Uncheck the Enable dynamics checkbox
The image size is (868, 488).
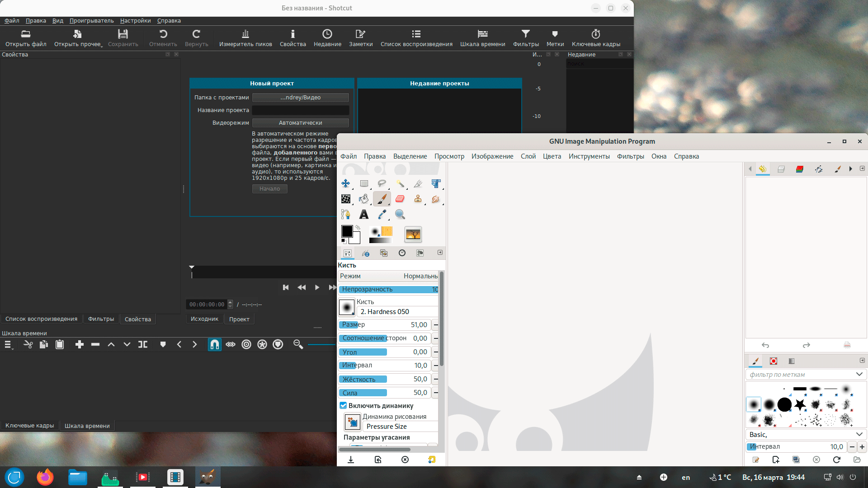[x=344, y=406]
